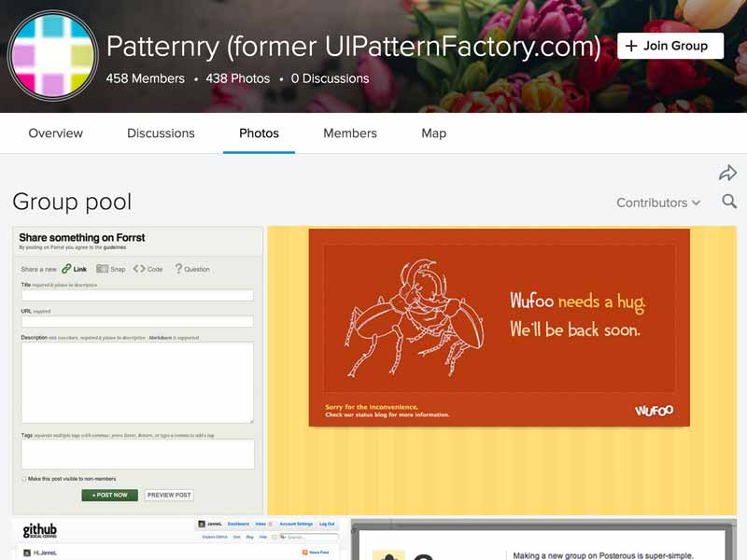Pick the Question share type icon
The image size is (747, 560).
pyautogui.click(x=179, y=269)
